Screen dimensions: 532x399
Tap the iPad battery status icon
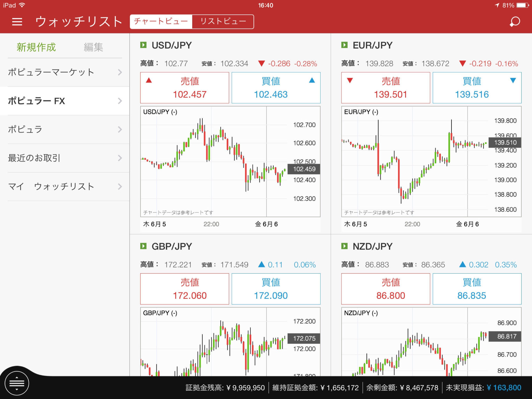tap(522, 5)
